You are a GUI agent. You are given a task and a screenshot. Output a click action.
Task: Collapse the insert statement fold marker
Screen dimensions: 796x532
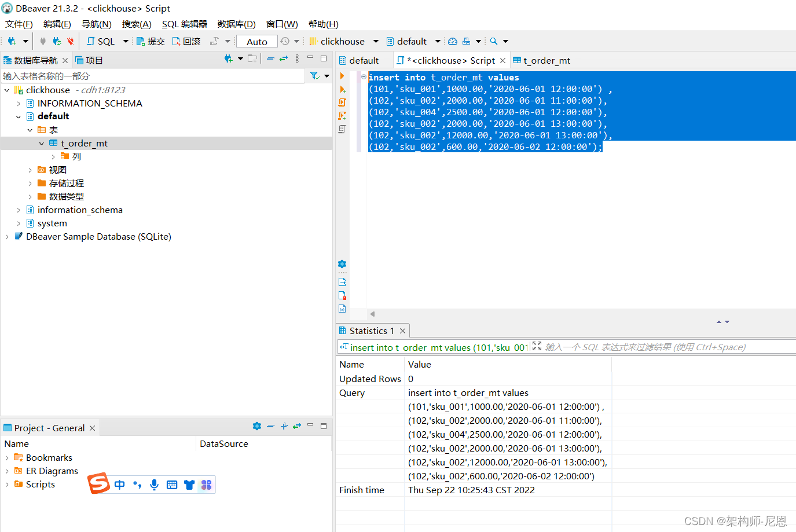[364, 76]
